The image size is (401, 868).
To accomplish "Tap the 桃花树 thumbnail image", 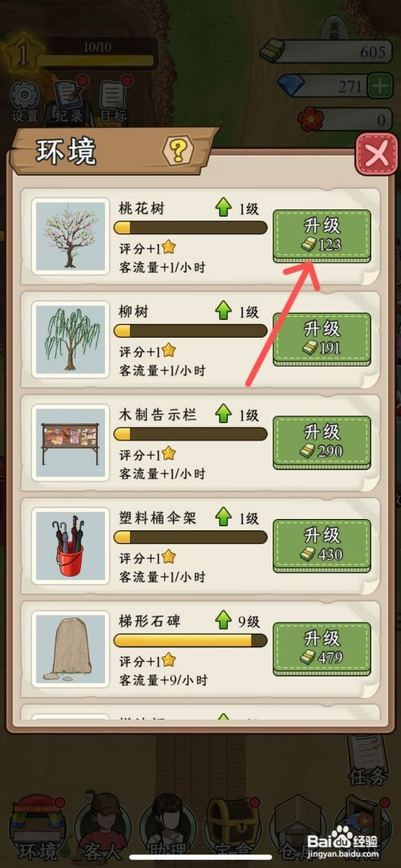I will tap(71, 236).
